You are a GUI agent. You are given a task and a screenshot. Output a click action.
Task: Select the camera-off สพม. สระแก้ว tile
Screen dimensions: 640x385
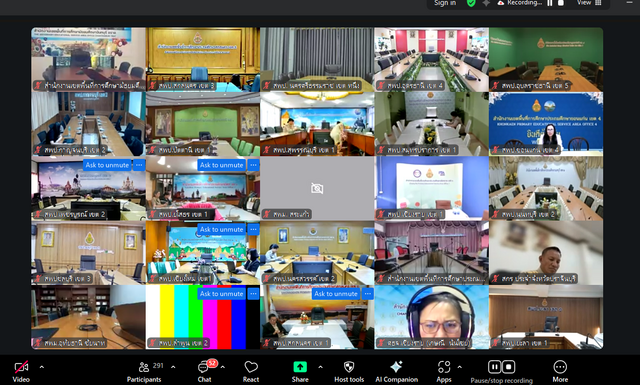pyautogui.click(x=317, y=188)
